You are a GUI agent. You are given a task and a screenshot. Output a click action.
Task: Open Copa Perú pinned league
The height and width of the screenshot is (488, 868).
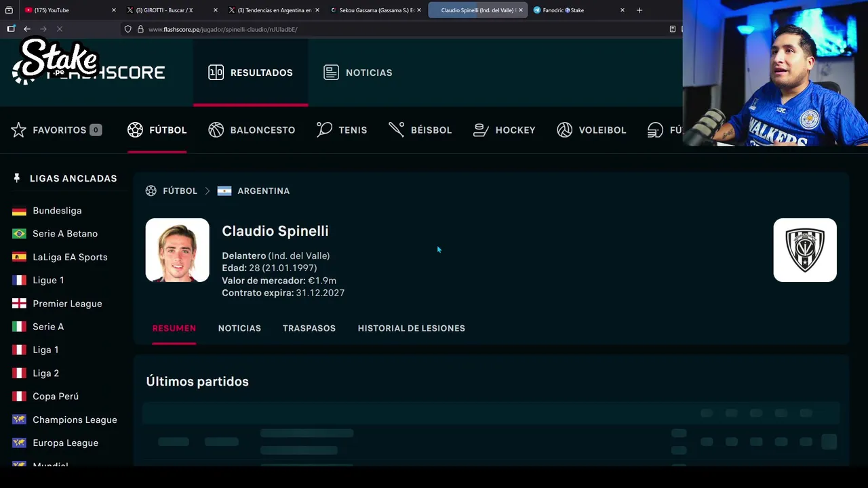click(56, 396)
